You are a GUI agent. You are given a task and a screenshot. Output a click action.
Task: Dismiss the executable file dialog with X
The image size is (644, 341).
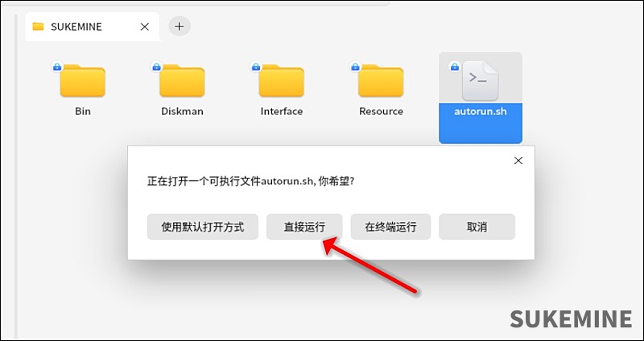[518, 161]
